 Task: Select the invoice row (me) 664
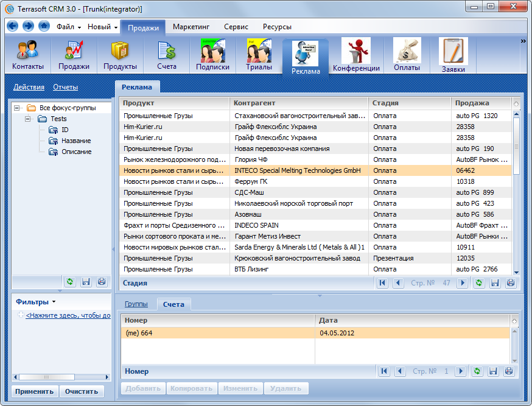point(315,333)
